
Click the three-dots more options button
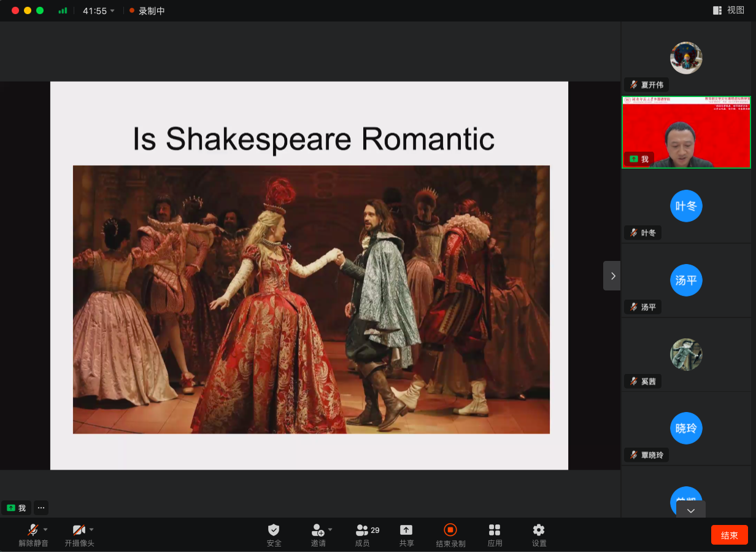[40, 508]
